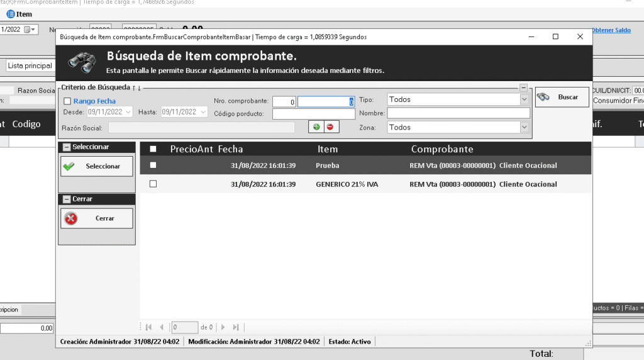Collapse the Criterio de Búsqueda panel
This screenshot has width=644, height=360.
[x=523, y=88]
